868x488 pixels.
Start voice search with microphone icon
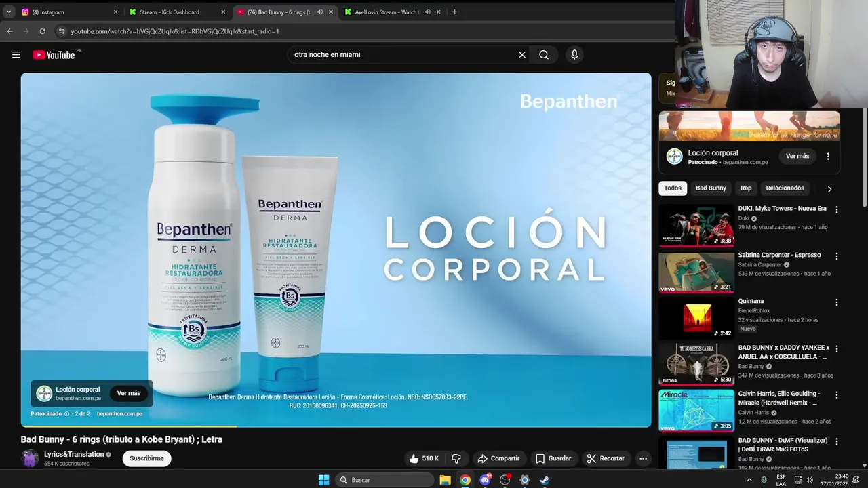click(x=574, y=55)
